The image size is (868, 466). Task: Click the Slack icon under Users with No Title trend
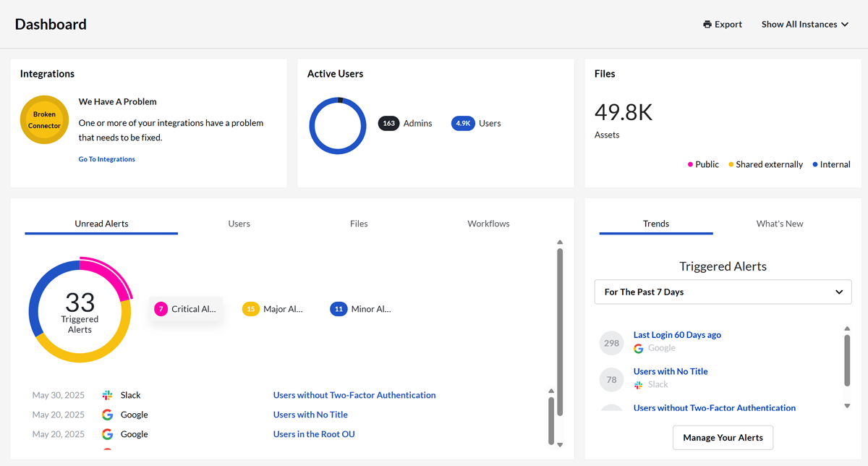click(x=638, y=385)
